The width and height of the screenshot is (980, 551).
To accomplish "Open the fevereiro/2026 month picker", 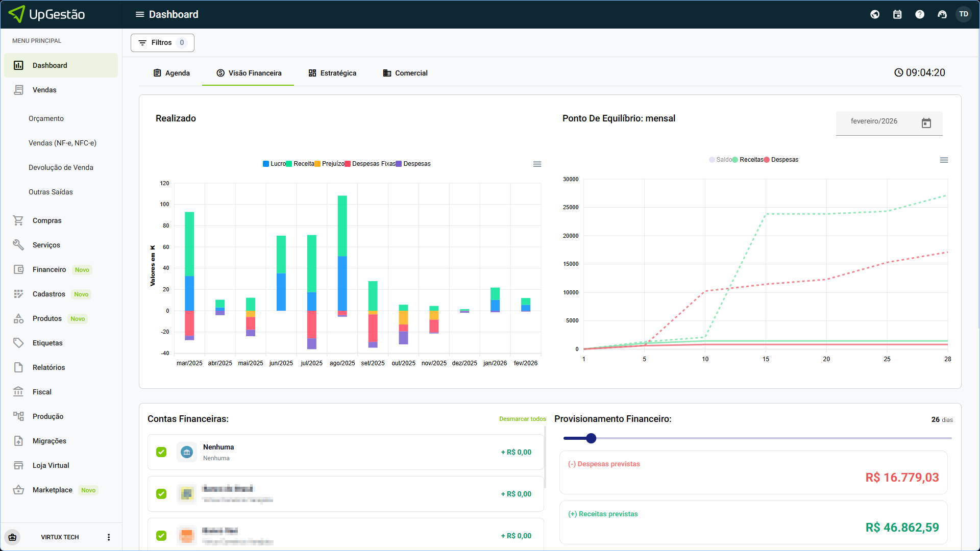I will [926, 122].
